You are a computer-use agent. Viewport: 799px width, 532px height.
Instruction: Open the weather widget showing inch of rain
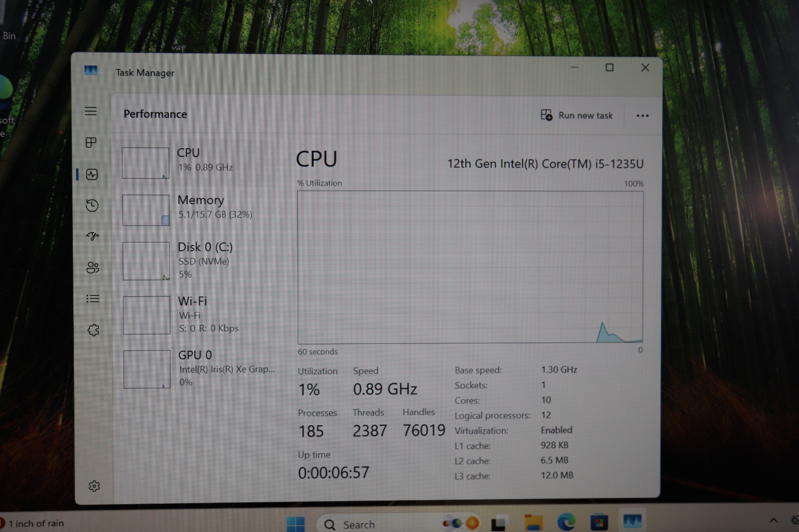(x=32, y=524)
